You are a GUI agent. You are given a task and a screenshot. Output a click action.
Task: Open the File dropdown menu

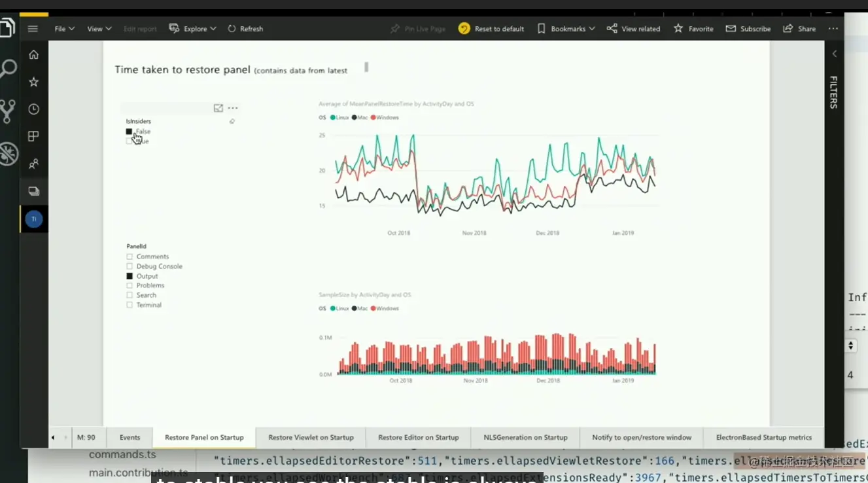click(x=64, y=29)
